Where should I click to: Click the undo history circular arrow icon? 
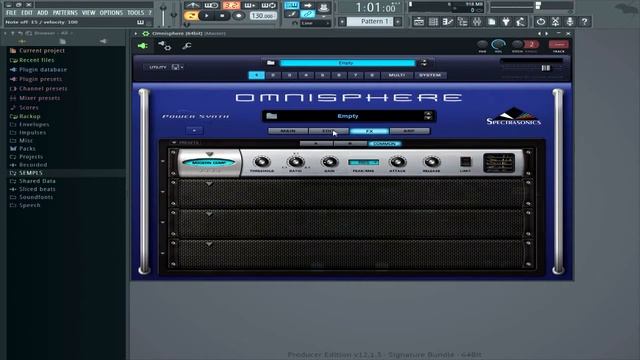541,22
